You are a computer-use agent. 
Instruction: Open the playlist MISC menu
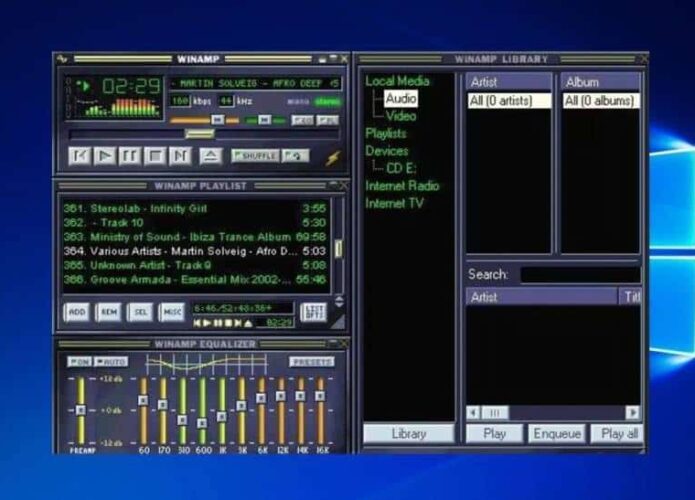(172, 312)
